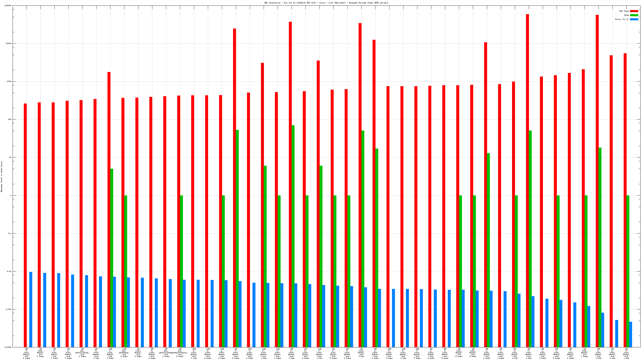The height and width of the screenshot is (362, 644).
Task: Click the 100000 y-axis tick label
Action: tap(8, 5)
